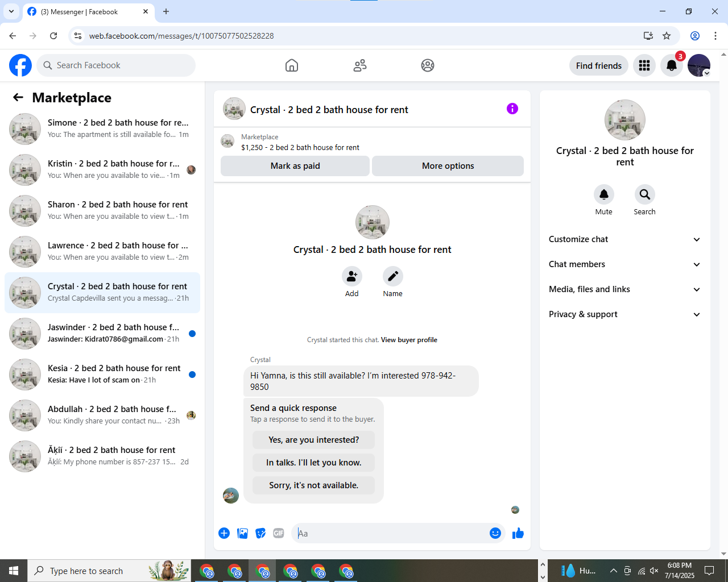
Task: Open the Friends icon in top navigation
Action: 360,65
